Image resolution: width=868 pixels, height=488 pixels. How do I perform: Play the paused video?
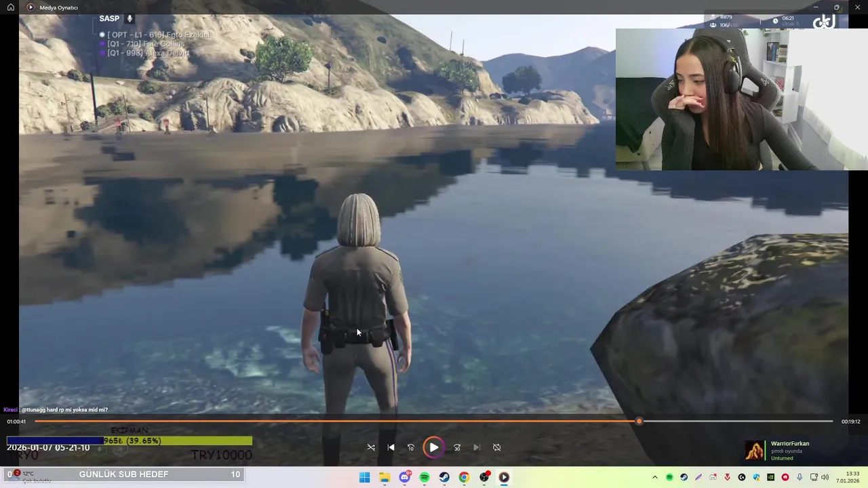(434, 447)
